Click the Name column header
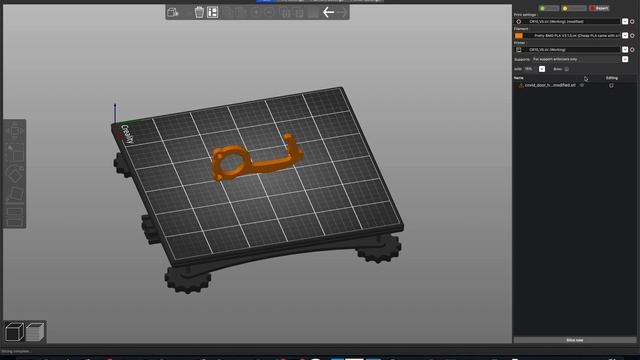This screenshot has width=640, height=360. (518, 78)
